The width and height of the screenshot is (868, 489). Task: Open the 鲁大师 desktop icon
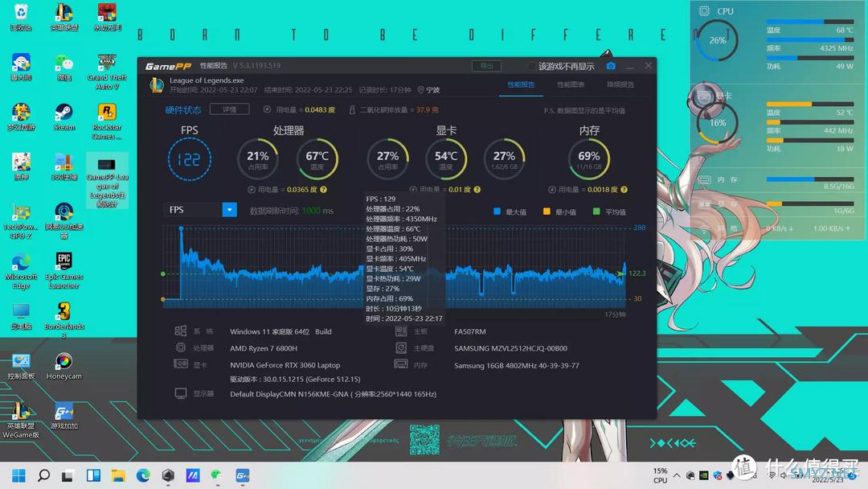point(21,67)
